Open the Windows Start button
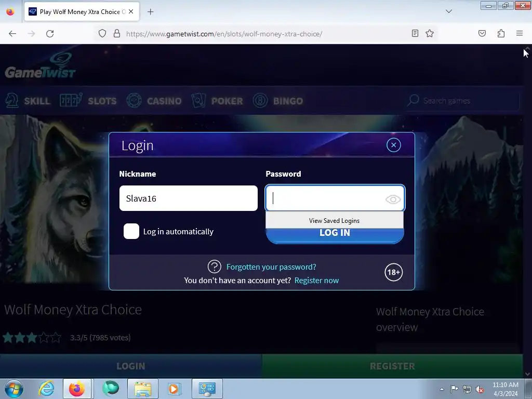 pyautogui.click(x=14, y=389)
